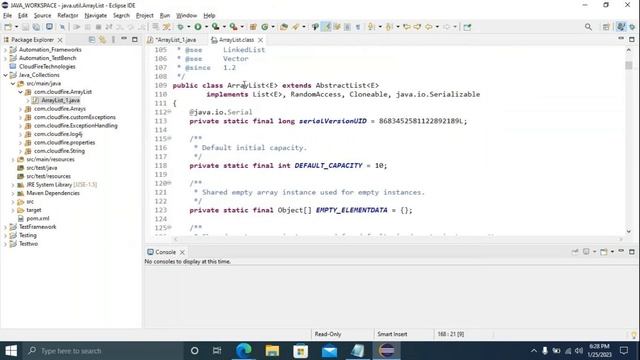Click the tip lightbulb in status bar
640x360 pixels.
pyautogui.click(x=634, y=335)
